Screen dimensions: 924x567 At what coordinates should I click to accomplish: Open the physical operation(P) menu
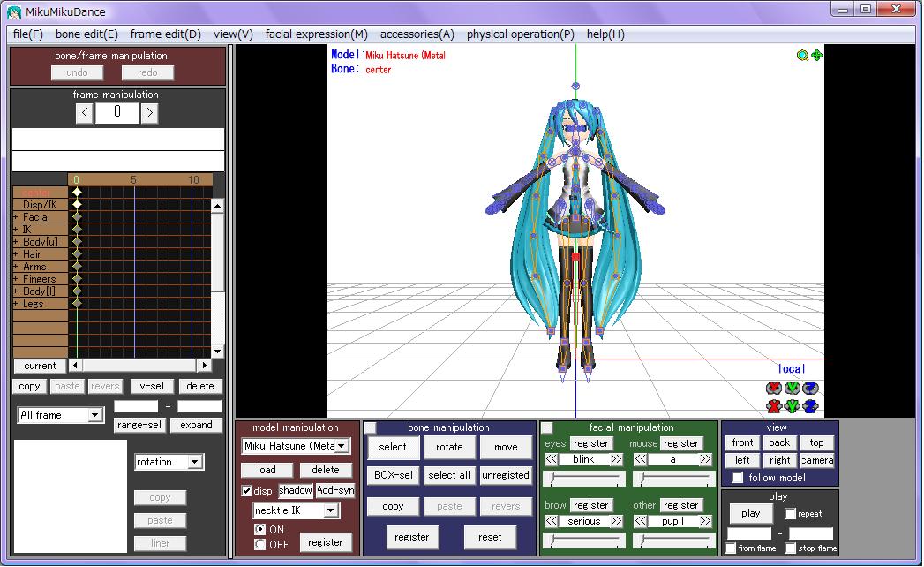pyautogui.click(x=521, y=34)
